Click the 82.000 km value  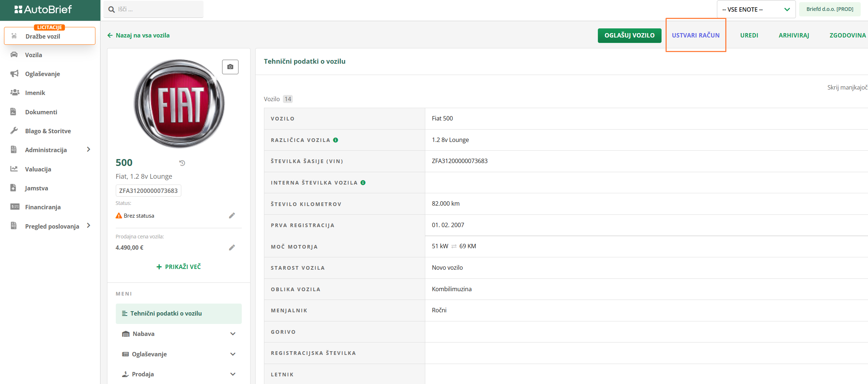[x=446, y=203]
